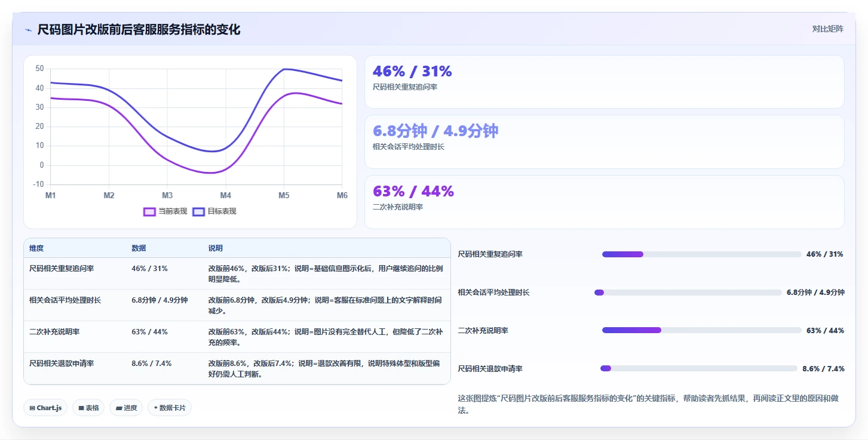
Task: Open the 46% / 31% stat card
Action: tap(605, 82)
